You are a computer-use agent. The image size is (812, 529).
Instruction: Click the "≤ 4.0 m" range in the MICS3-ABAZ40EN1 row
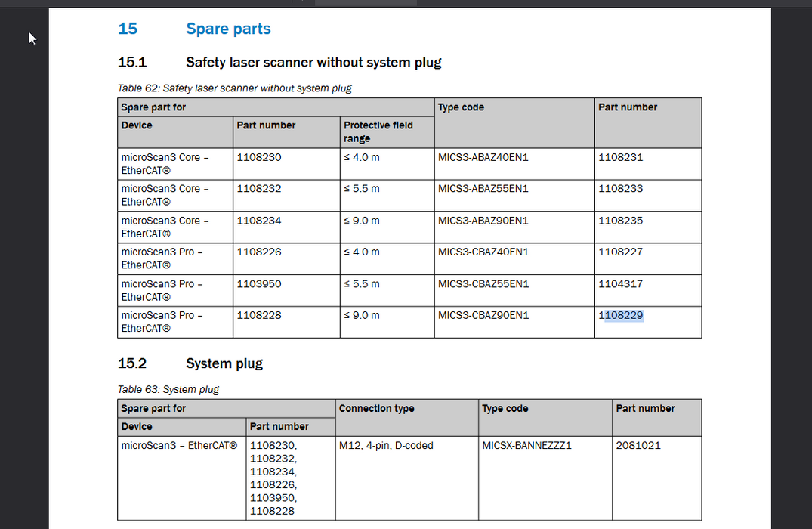[362, 157]
